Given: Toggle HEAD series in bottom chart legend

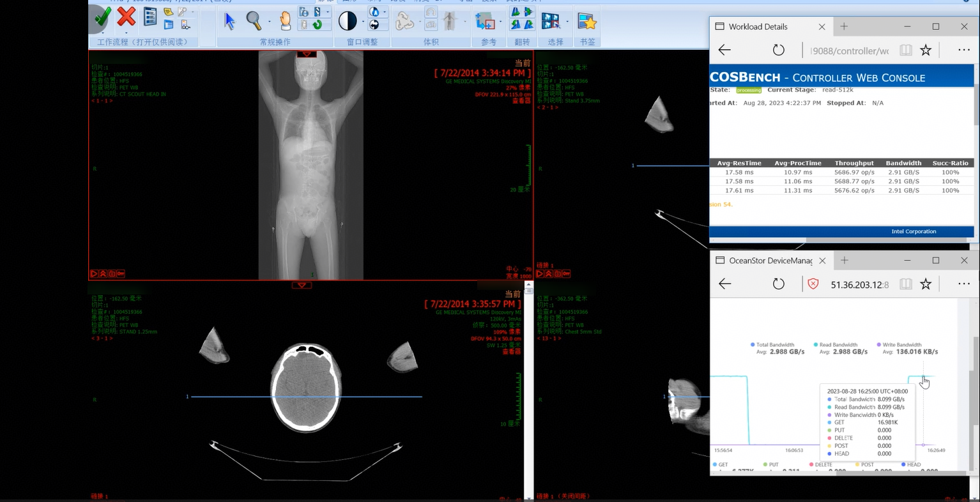Looking at the screenshot, I should 911,464.
